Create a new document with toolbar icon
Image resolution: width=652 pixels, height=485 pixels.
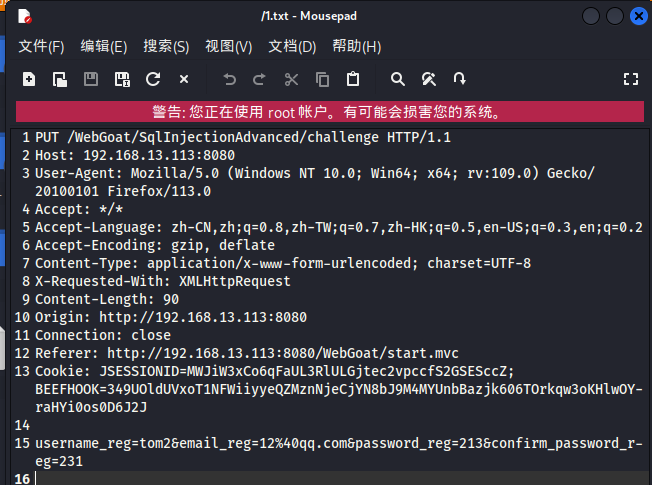click(x=29, y=79)
